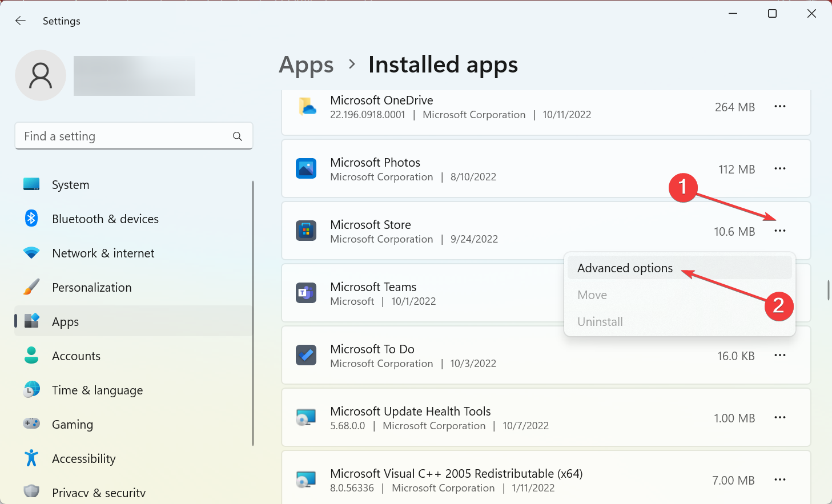The image size is (832, 504).
Task: Click the search magnifier icon
Action: 238,136
